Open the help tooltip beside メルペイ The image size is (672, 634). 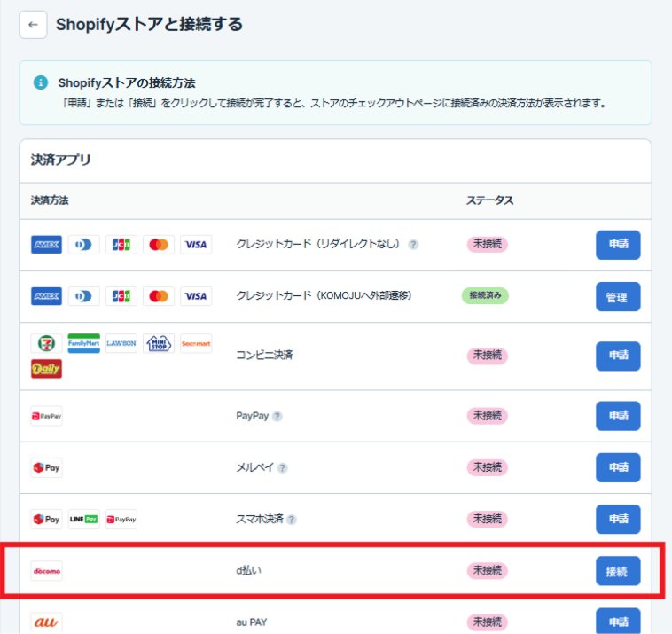click(283, 468)
